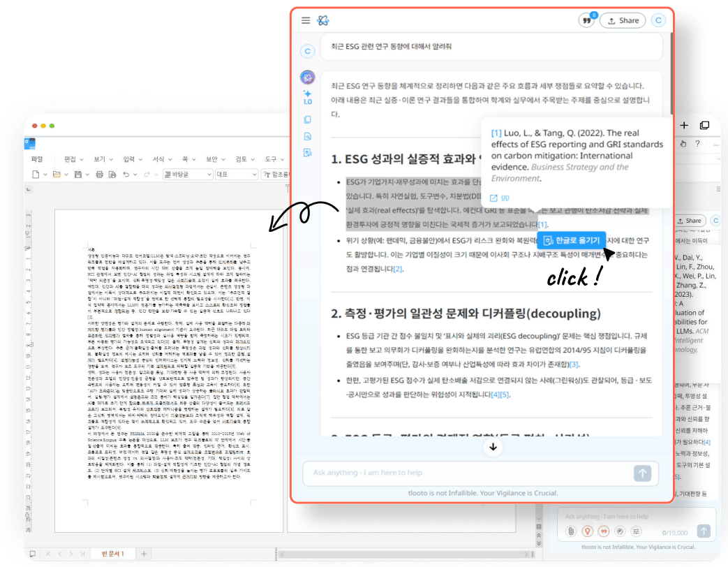Click the Share button in front chat window

click(x=623, y=20)
